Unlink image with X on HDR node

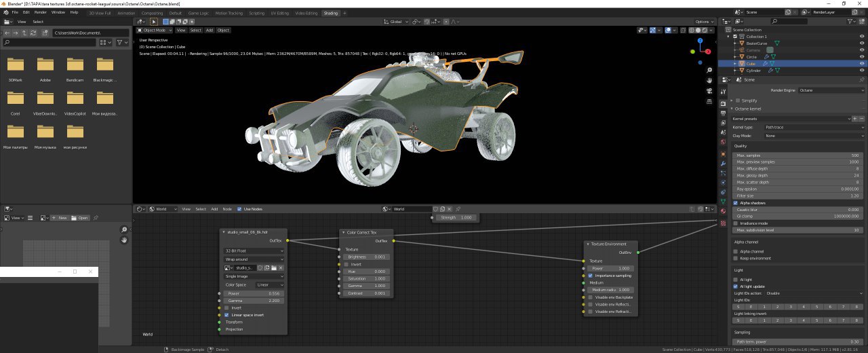(281, 268)
